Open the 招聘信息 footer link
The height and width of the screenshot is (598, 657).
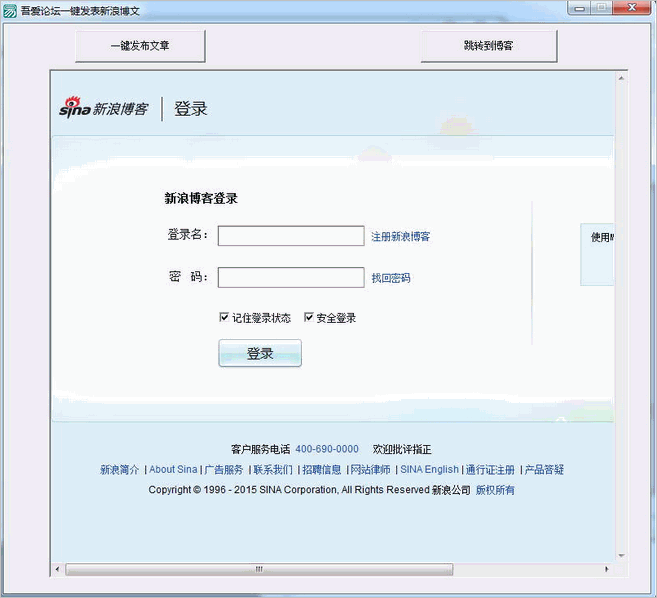pyautogui.click(x=322, y=469)
